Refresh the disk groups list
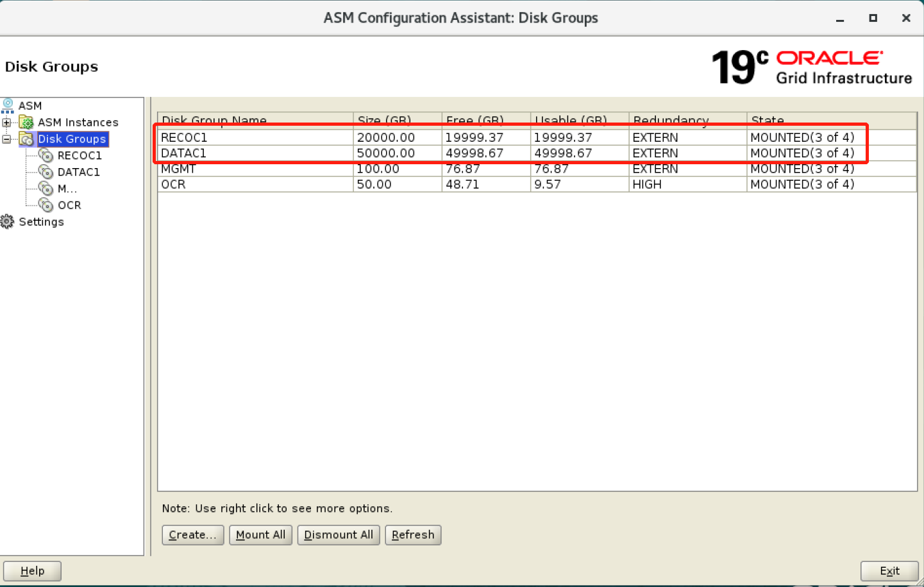924x587 pixels. click(x=413, y=535)
